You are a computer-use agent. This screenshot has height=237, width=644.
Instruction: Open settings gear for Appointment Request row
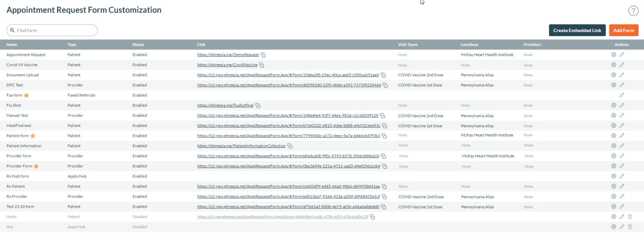pos(613,55)
